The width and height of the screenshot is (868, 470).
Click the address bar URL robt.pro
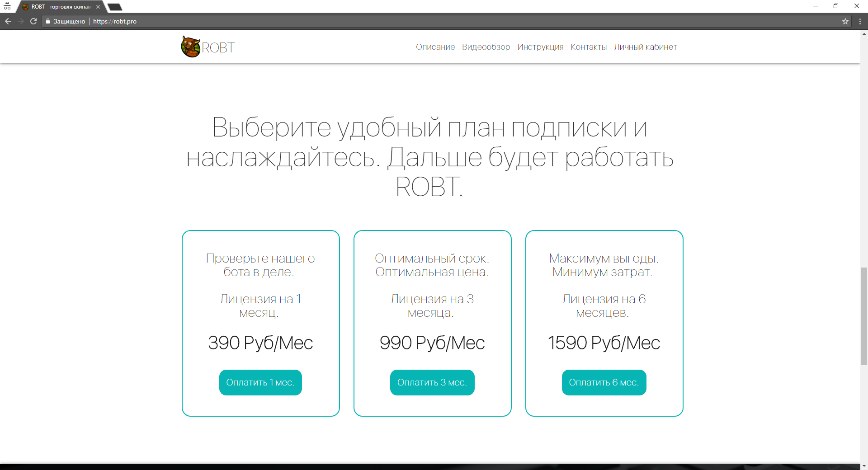click(x=115, y=21)
